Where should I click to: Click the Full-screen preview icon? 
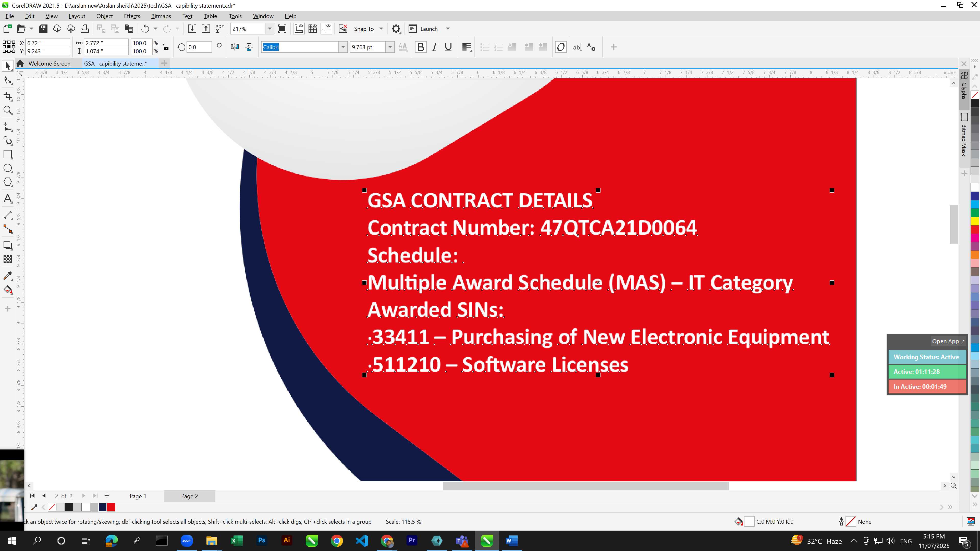tap(282, 29)
